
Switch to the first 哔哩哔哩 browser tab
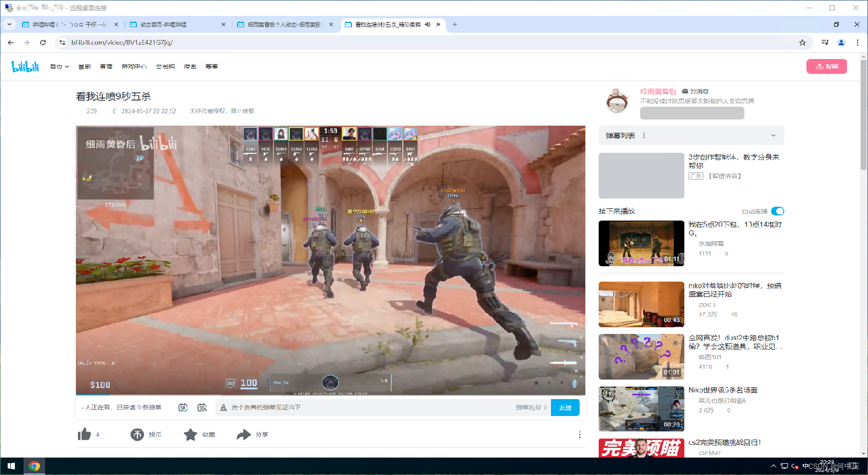[x=70, y=24]
